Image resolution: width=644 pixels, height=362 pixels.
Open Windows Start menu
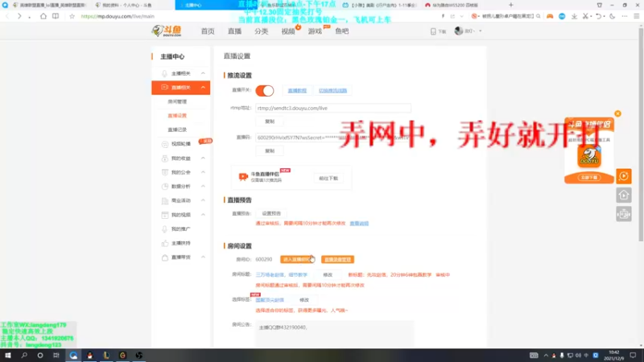(x=7, y=355)
